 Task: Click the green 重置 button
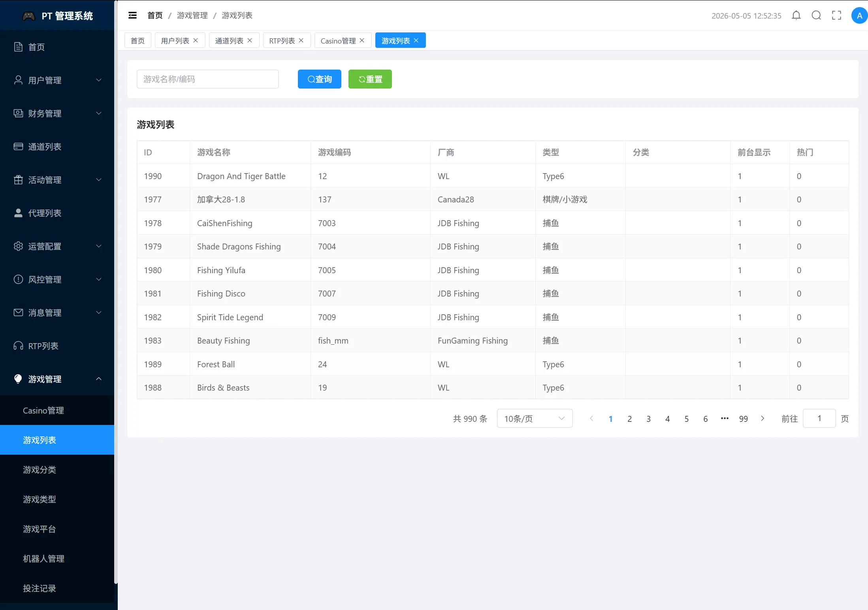click(370, 79)
